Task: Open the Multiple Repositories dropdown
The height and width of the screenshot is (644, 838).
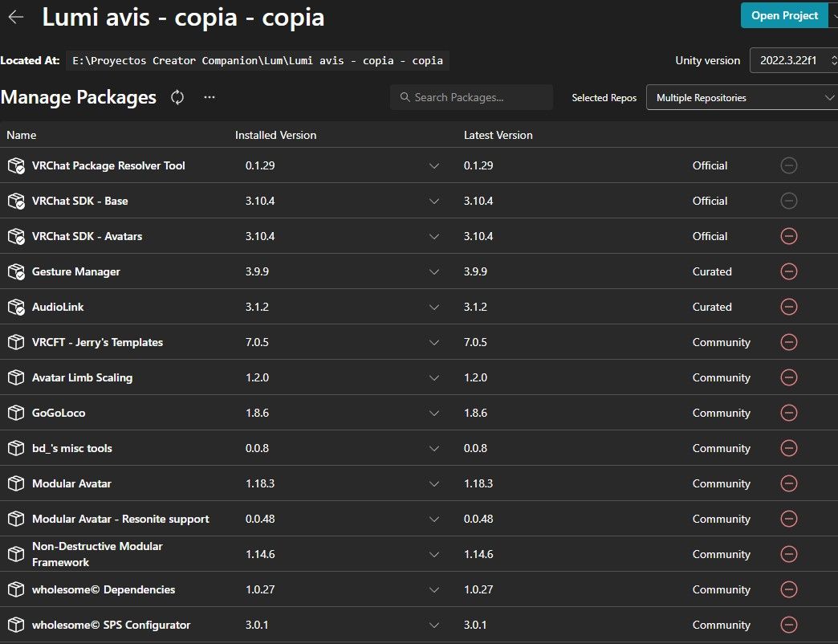Action: coord(742,97)
